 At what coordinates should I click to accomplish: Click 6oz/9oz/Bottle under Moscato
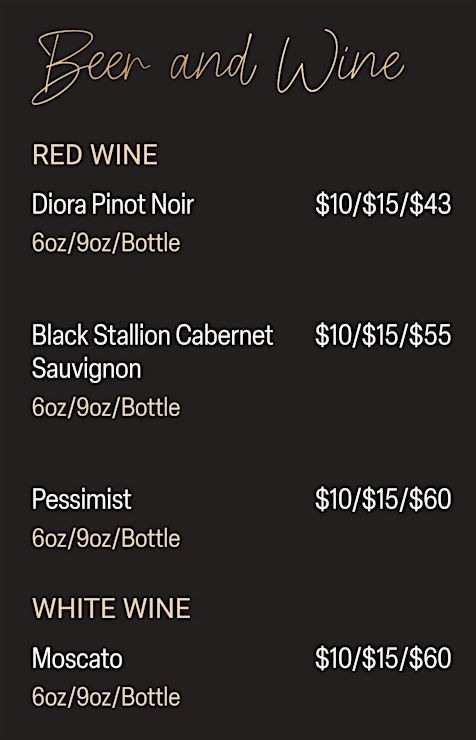(x=106, y=697)
